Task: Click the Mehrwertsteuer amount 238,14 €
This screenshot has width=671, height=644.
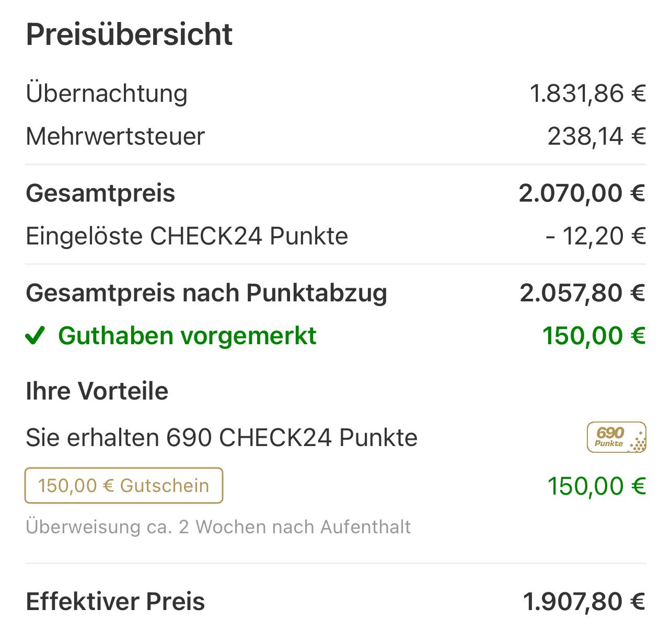Action: (596, 136)
